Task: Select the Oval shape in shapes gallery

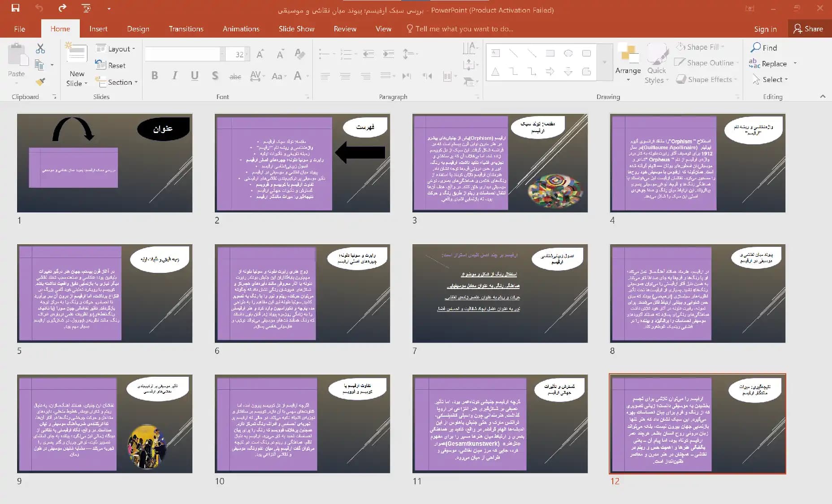Action: pyautogui.click(x=568, y=53)
